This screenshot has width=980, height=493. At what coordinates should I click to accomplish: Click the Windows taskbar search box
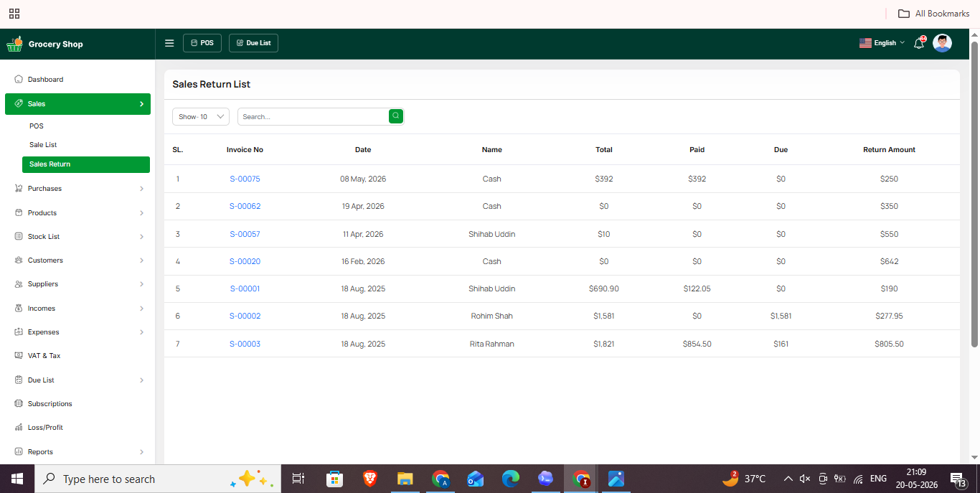pos(158,479)
